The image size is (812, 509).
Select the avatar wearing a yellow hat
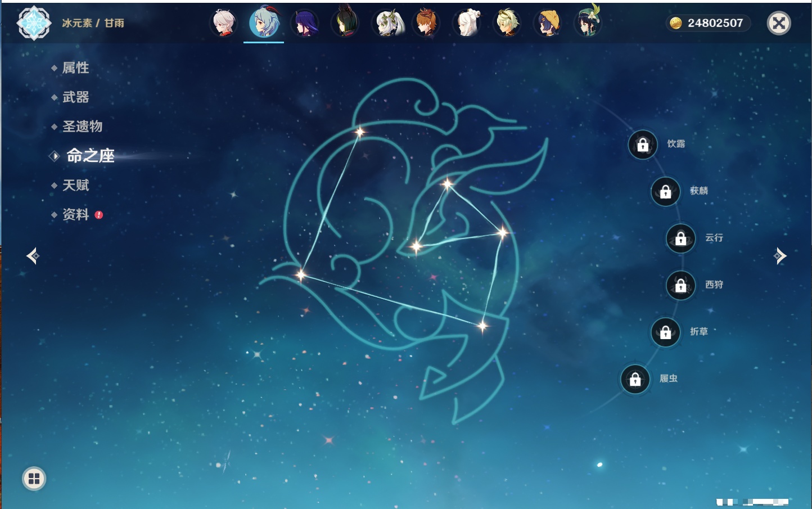coord(548,23)
